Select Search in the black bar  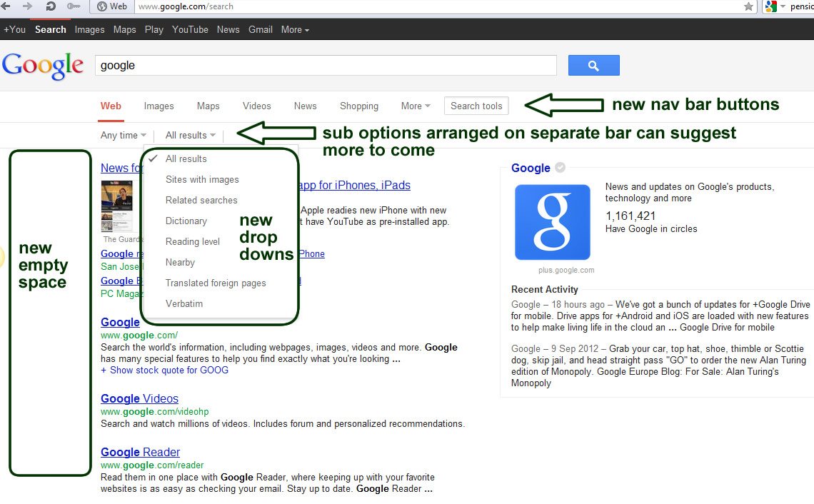(x=51, y=29)
